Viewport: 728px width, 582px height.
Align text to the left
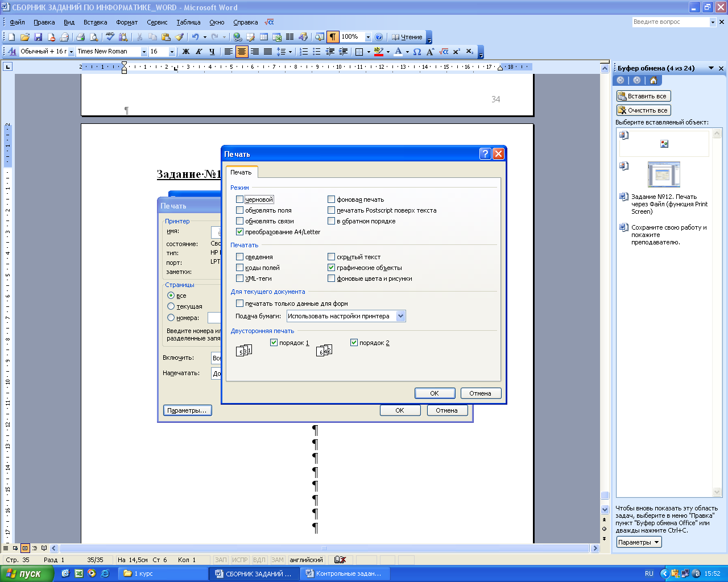pyautogui.click(x=229, y=52)
